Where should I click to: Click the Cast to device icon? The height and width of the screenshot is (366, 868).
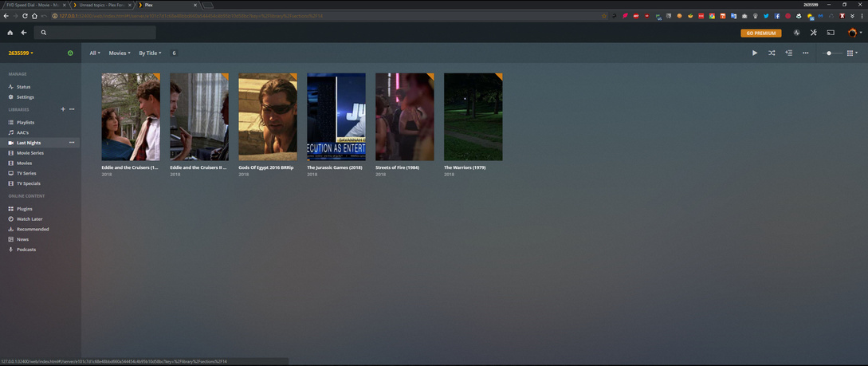point(831,33)
